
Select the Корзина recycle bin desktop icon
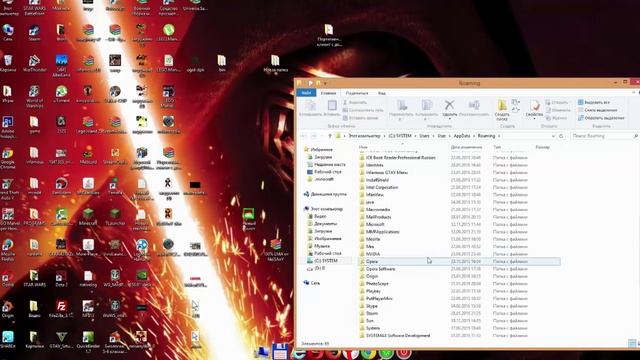coord(8,63)
